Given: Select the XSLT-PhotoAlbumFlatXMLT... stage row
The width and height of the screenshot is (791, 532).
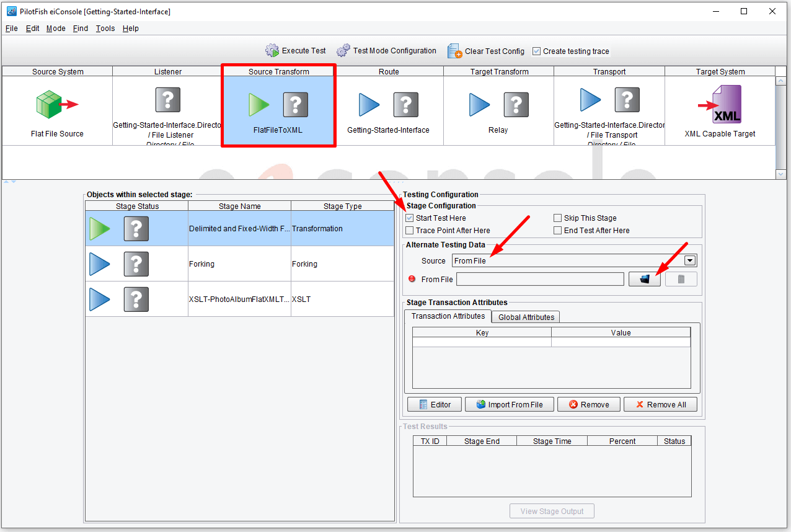Looking at the screenshot, I should click(x=240, y=299).
